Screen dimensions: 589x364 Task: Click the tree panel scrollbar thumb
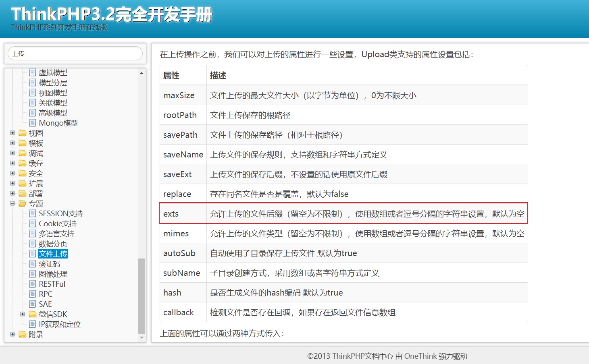point(142,296)
